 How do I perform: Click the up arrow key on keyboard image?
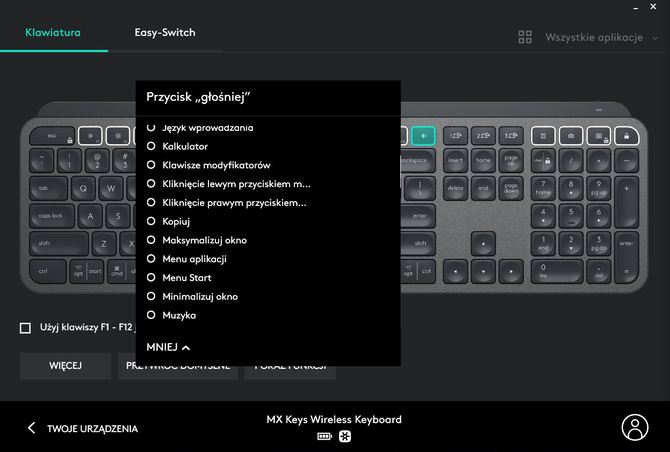(483, 244)
